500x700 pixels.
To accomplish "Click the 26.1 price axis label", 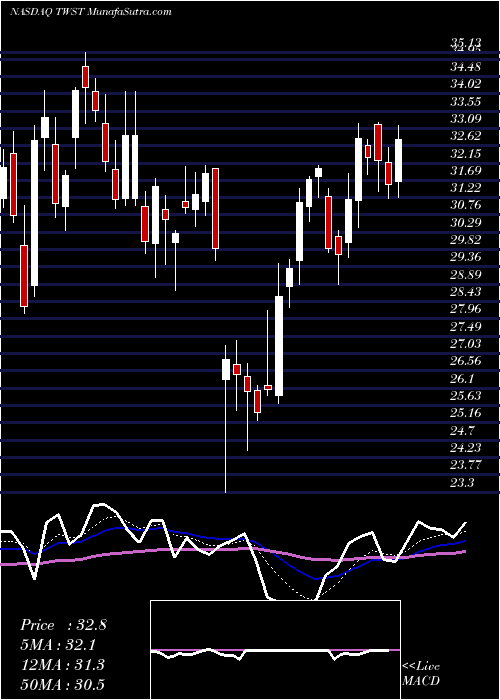I will point(462,379).
